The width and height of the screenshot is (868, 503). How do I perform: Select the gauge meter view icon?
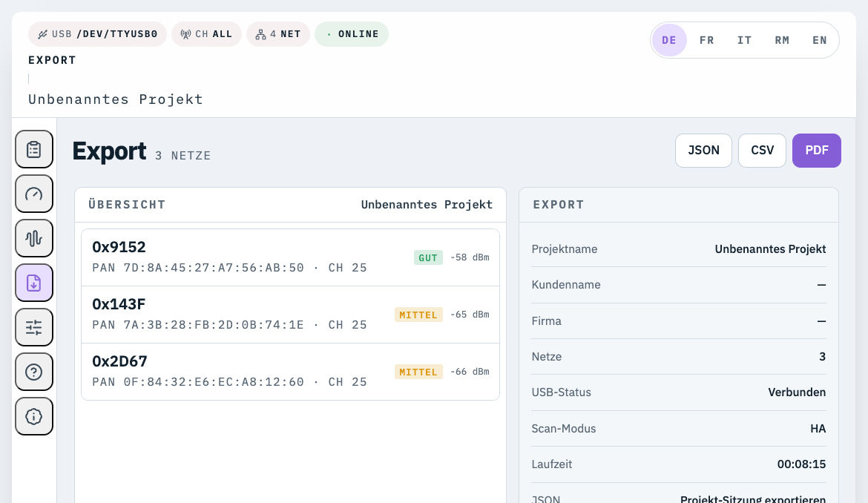click(x=33, y=194)
